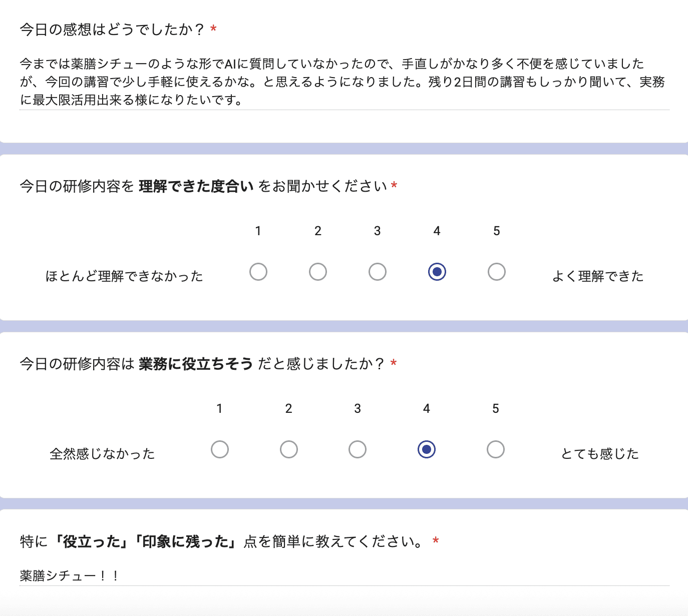
Task: Select rating 5 for usefulness scale
Action: pyautogui.click(x=496, y=449)
